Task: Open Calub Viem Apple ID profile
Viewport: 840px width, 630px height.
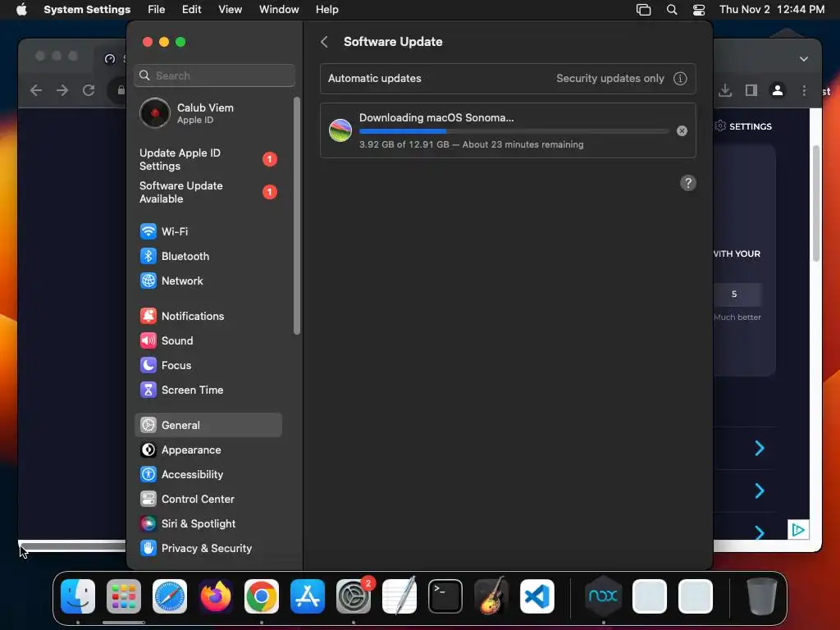Action: (x=208, y=113)
